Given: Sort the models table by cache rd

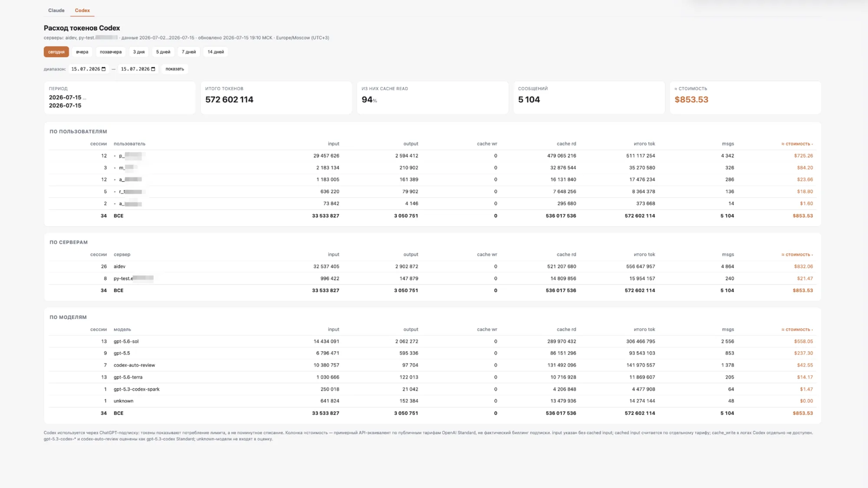Looking at the screenshot, I should click(x=566, y=330).
